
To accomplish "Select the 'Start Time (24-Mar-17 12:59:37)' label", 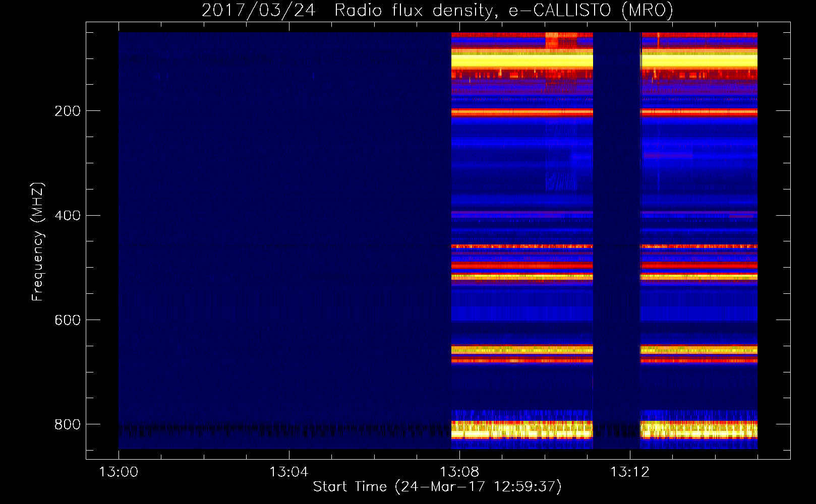I will [x=437, y=487].
